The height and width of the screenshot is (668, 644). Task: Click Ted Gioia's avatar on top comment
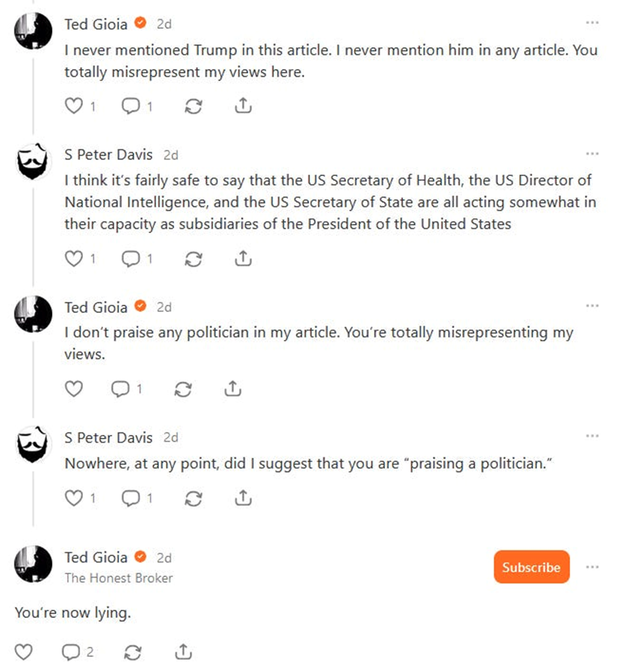coord(34,31)
